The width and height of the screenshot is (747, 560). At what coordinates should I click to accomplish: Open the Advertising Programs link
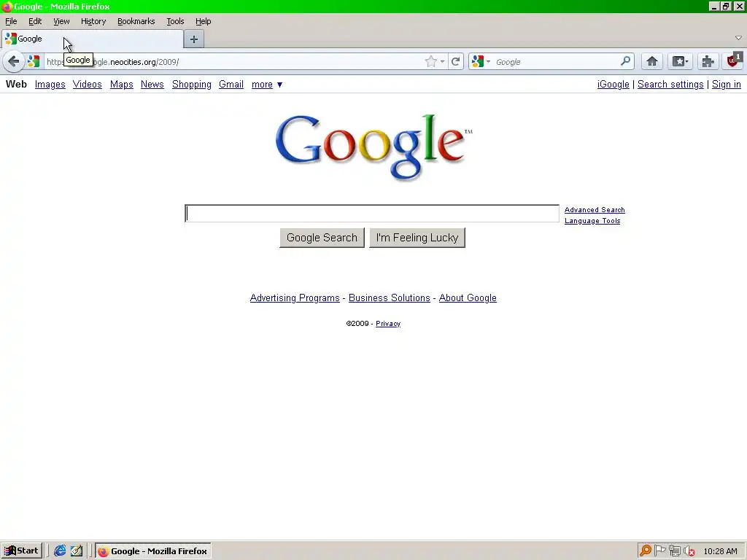295,297
